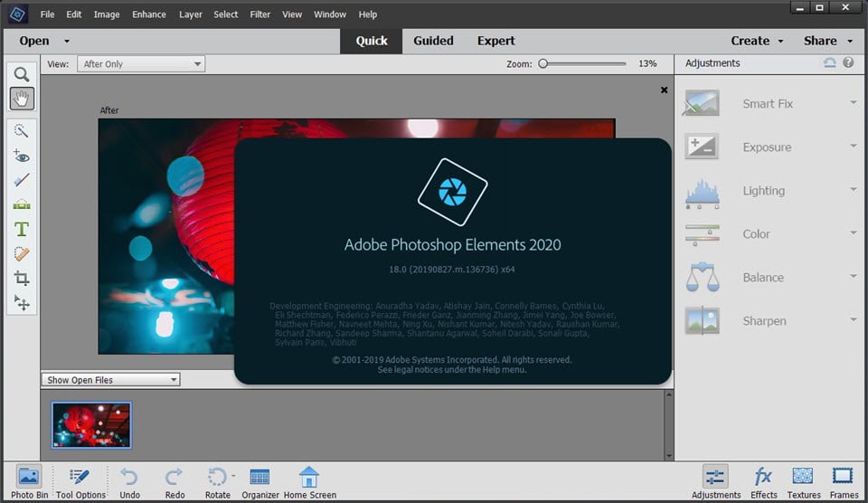Click the Balance scales icon
This screenshot has width=868, height=503.
(702, 277)
